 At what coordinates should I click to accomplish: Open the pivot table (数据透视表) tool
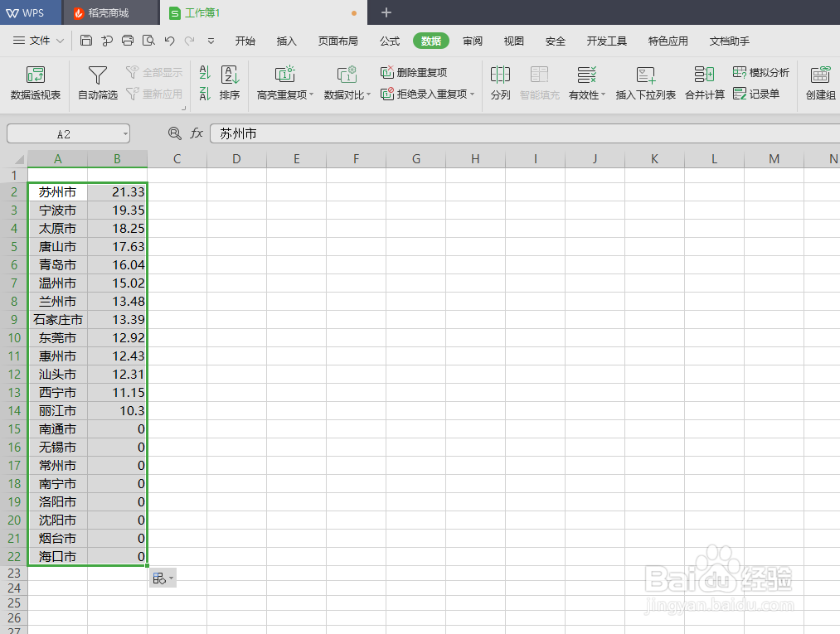pyautogui.click(x=36, y=83)
